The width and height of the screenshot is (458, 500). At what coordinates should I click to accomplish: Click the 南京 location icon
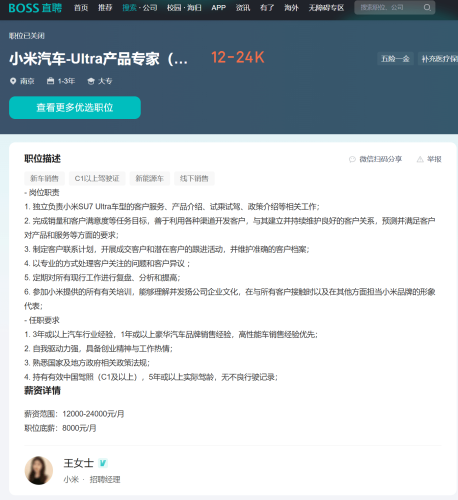(x=13, y=81)
